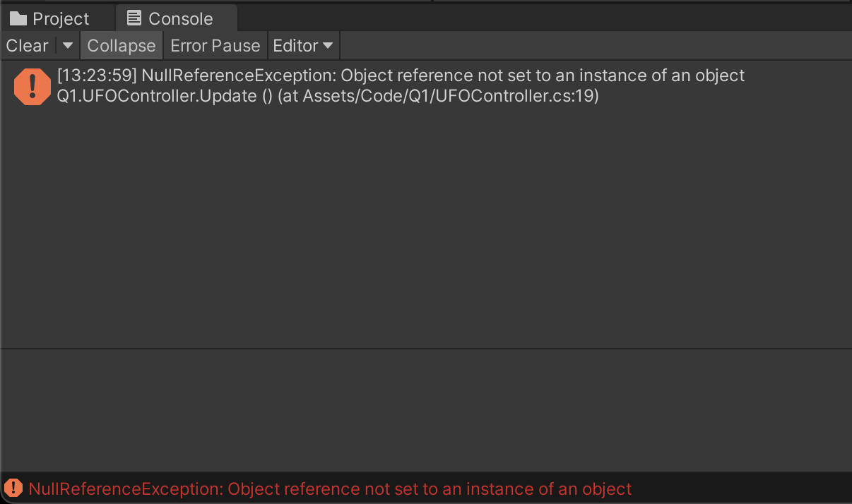Viewport: 852px width, 504px height.
Task: Click the Console tab's log list icon
Action: pos(134,18)
